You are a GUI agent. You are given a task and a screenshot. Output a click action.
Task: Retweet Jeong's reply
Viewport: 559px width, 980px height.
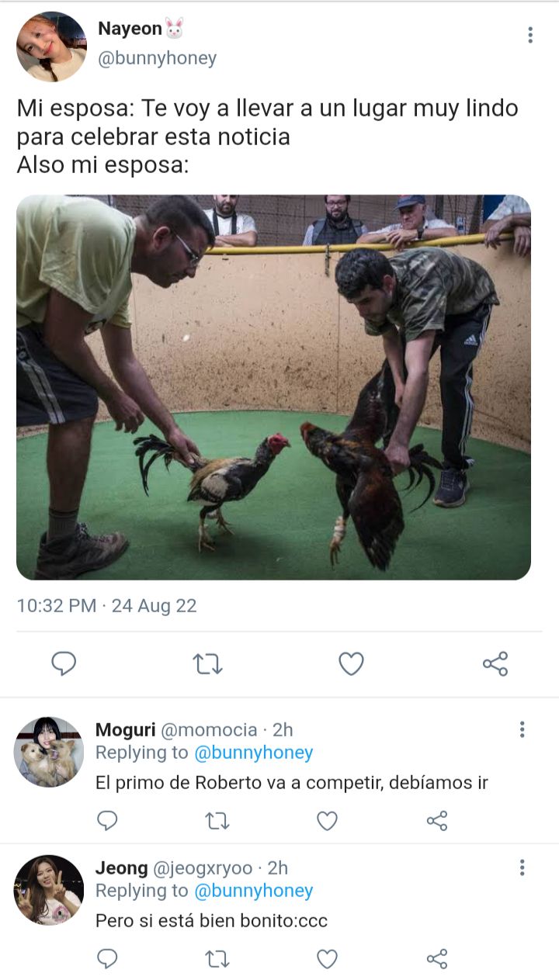click(x=217, y=959)
